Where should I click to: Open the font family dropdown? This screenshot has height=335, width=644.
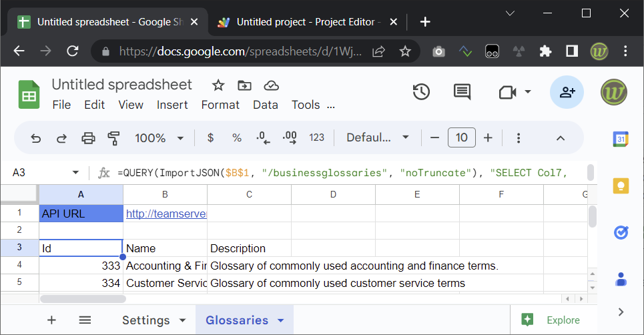coord(378,137)
